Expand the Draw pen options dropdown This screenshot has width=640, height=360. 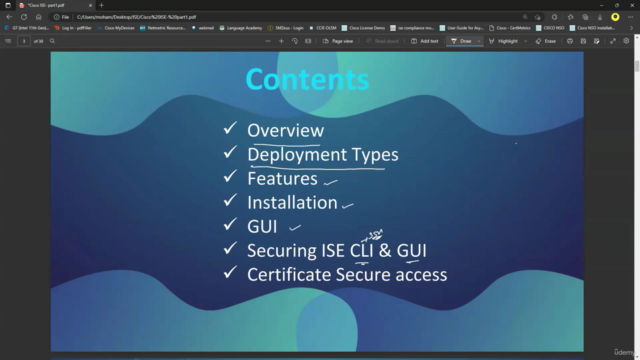click(x=479, y=41)
